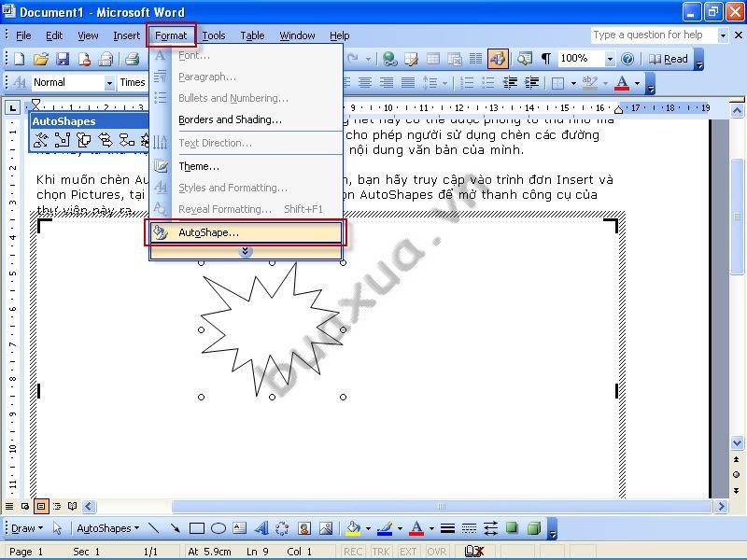The height and width of the screenshot is (560, 747).
Task: Apply numbered list formatting
Action: pos(467,83)
